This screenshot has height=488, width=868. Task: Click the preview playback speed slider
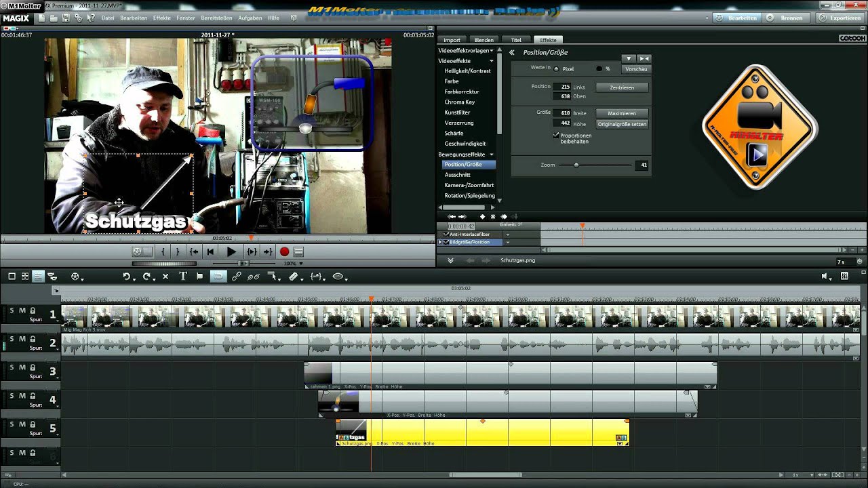pos(243,263)
